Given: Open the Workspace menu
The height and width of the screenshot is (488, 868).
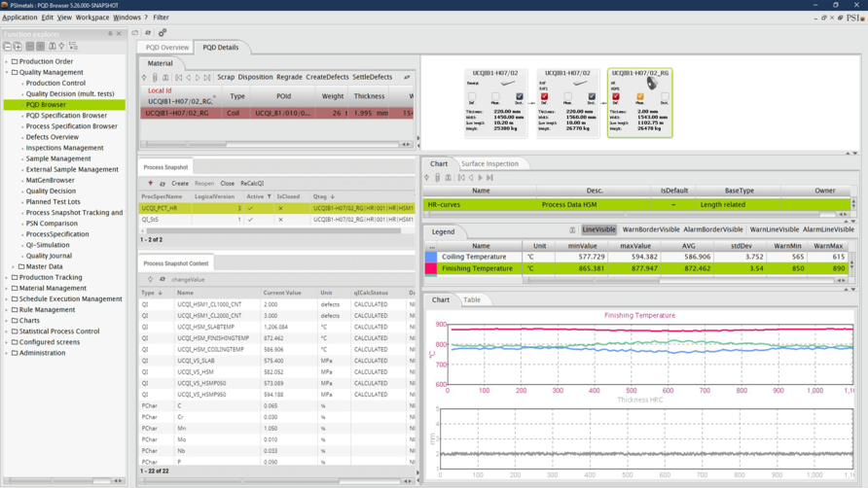Looking at the screenshot, I should click(91, 17).
